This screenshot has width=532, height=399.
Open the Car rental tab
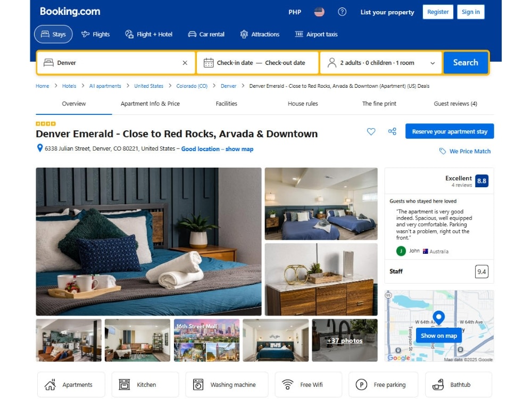tap(206, 34)
